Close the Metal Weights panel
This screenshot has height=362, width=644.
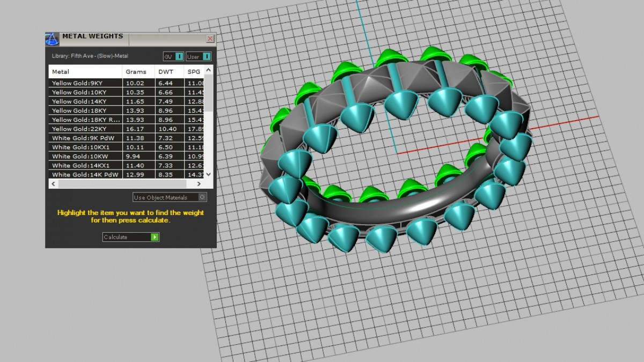(210, 39)
